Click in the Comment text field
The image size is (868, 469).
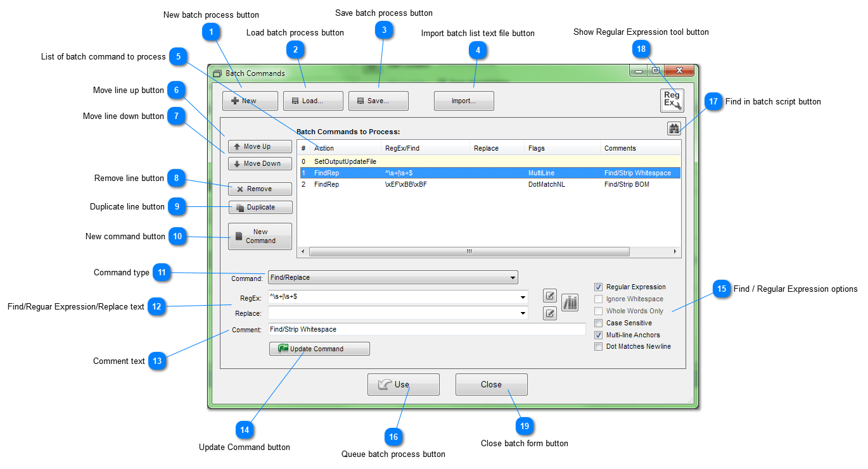[x=427, y=329]
